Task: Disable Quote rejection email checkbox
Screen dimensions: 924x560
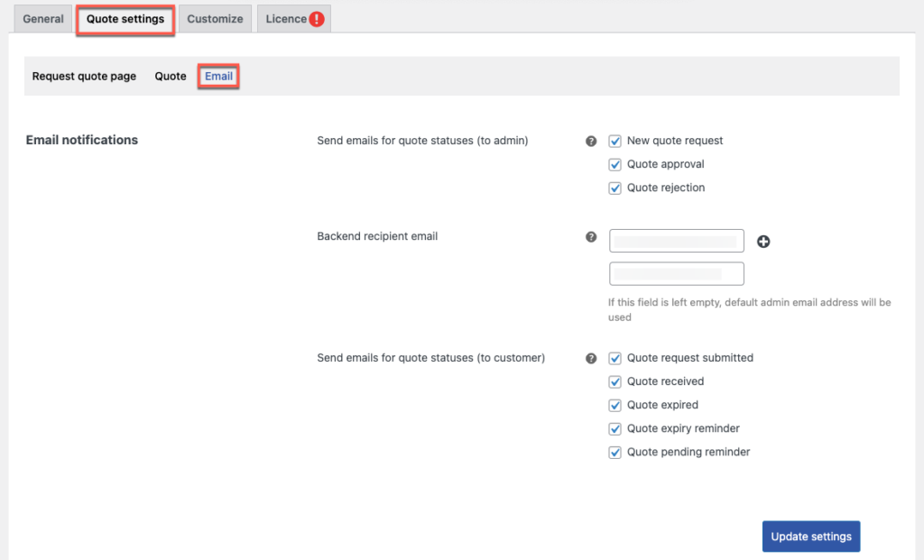Action: (615, 188)
